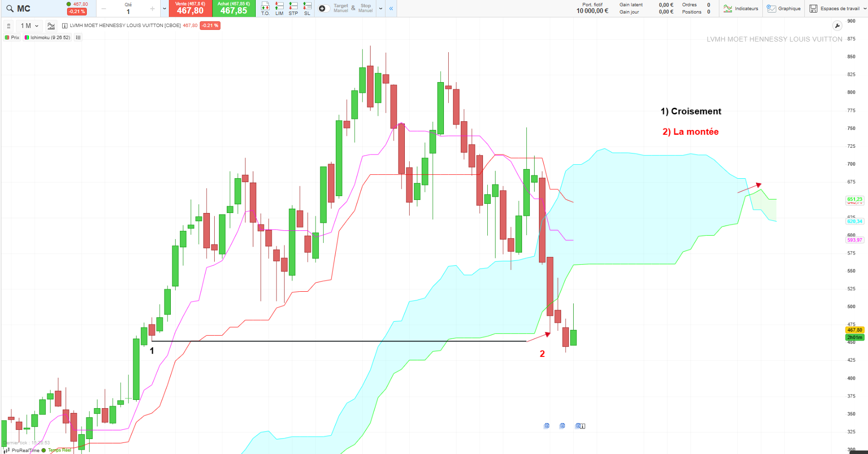
Task: Click the T.O. order icon
Action: pos(265,8)
